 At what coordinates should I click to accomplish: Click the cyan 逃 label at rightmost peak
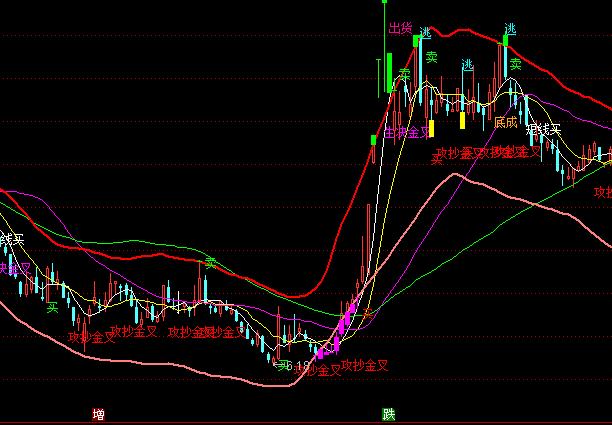[510, 30]
